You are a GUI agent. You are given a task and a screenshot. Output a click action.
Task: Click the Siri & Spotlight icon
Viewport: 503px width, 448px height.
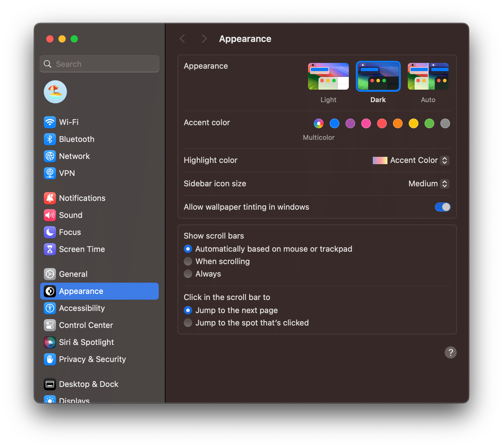50,342
